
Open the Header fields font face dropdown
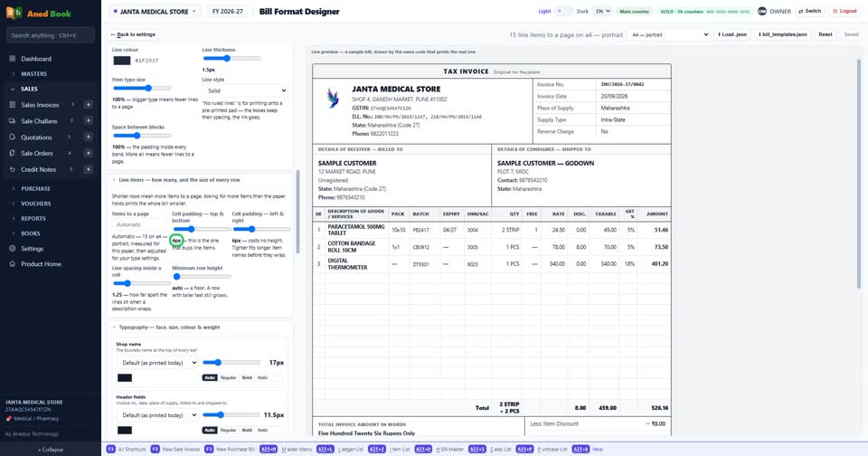point(157,415)
